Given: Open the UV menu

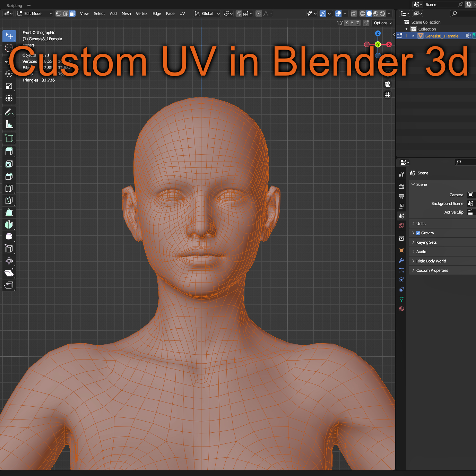Looking at the screenshot, I should (182, 14).
